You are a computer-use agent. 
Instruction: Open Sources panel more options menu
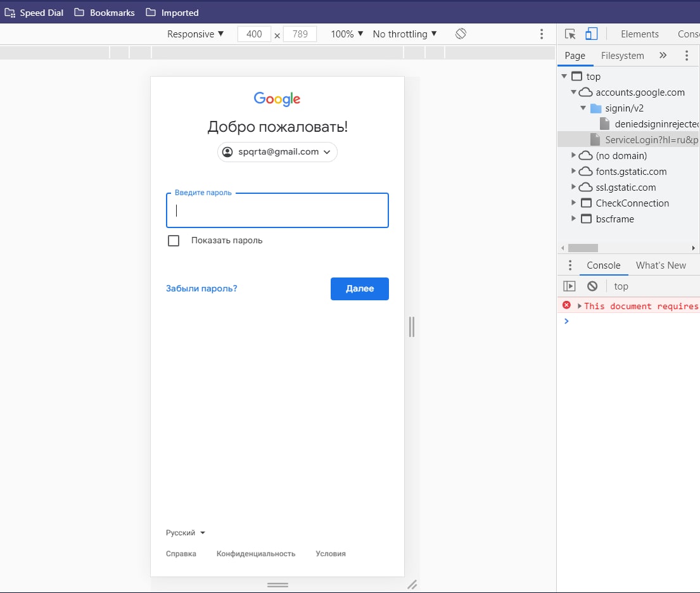pyautogui.click(x=687, y=55)
